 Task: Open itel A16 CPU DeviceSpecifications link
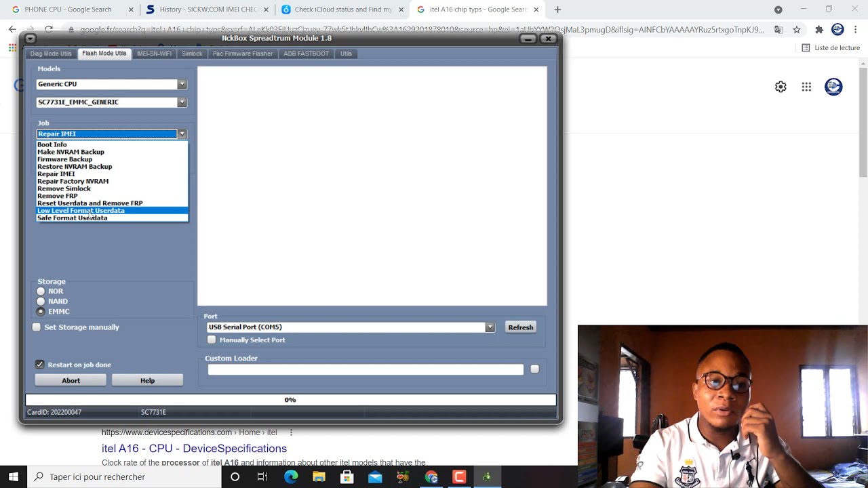point(194,449)
